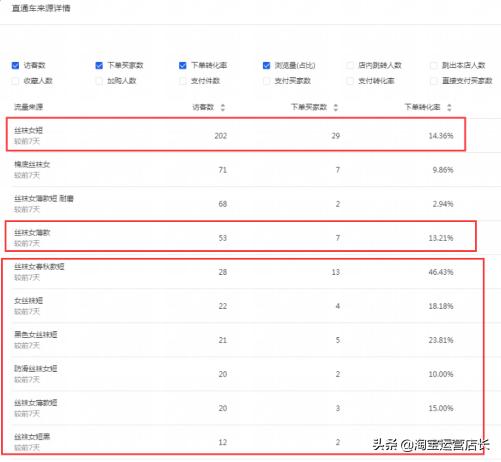Click visitor count 71

[223, 170]
